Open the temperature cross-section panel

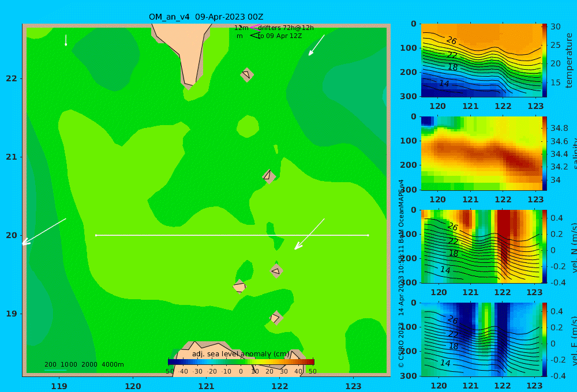[x=482, y=61]
